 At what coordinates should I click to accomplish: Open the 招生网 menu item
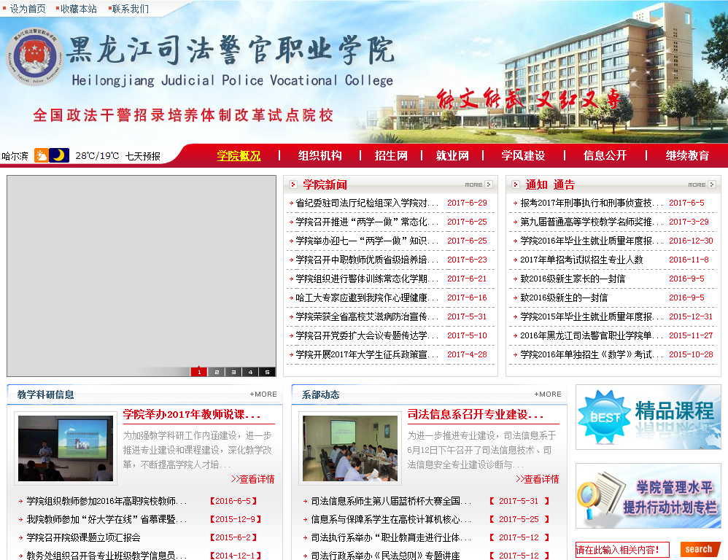coord(391,155)
